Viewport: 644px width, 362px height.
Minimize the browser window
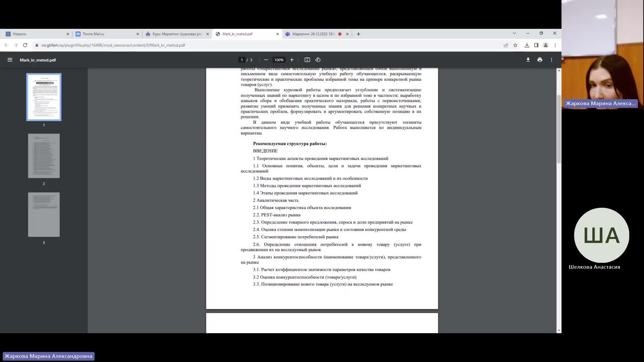528,33
